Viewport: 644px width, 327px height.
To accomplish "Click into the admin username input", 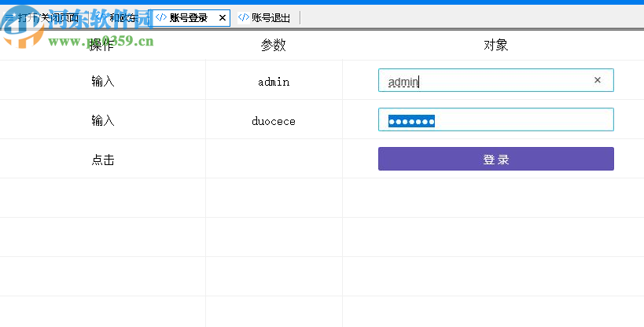I will point(495,80).
